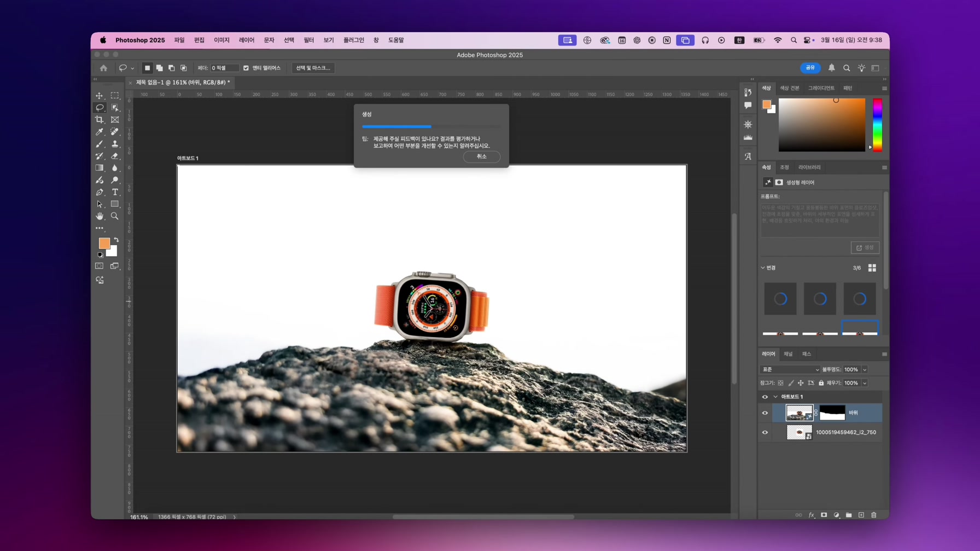Toggle lock image pixels
This screenshot has width=980, height=551.
[791, 383]
